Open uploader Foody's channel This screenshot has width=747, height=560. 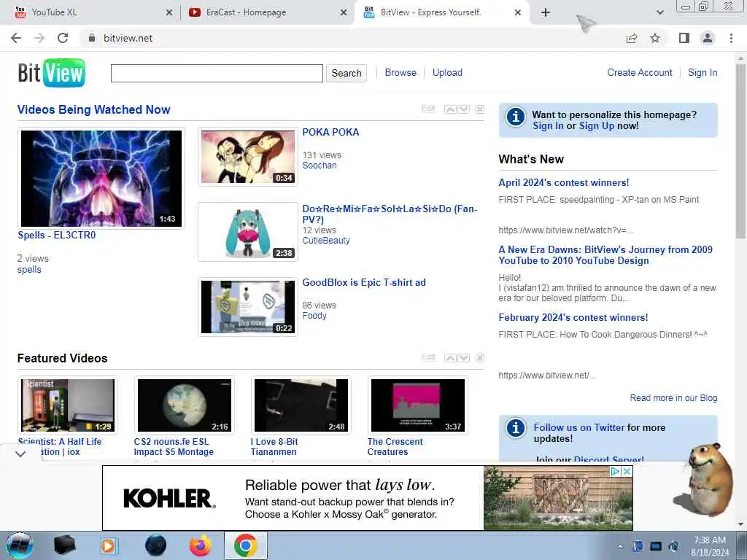pyautogui.click(x=314, y=315)
